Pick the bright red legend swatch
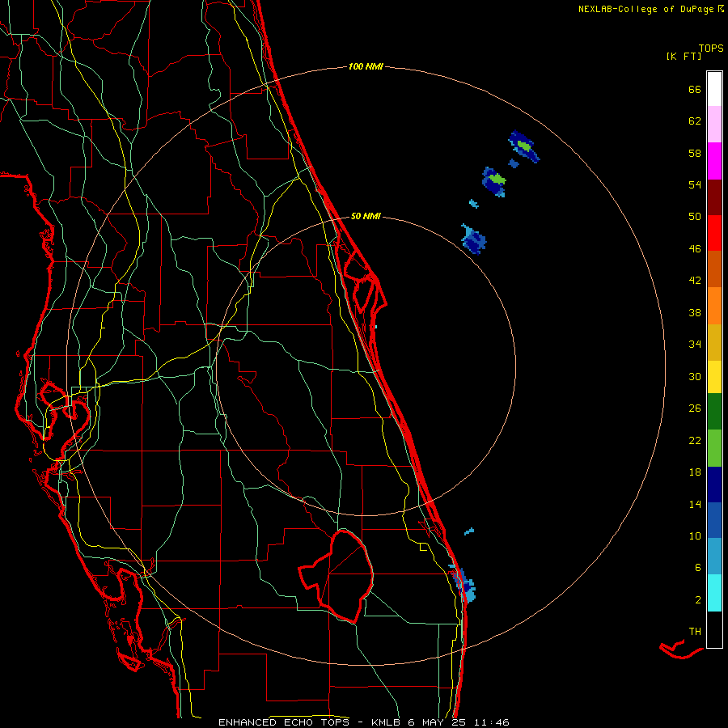Image resolution: width=728 pixels, height=728 pixels. (714, 233)
